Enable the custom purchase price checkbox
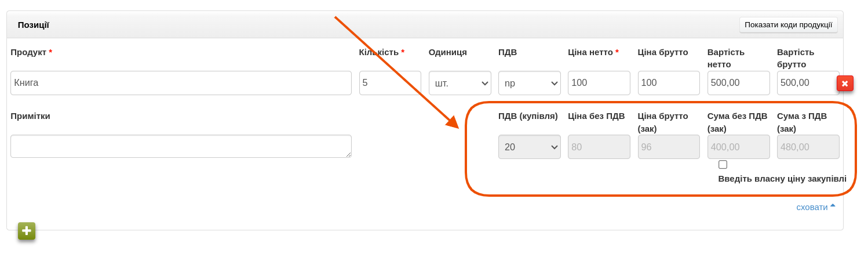This screenshot has height=260, width=868. [723, 165]
